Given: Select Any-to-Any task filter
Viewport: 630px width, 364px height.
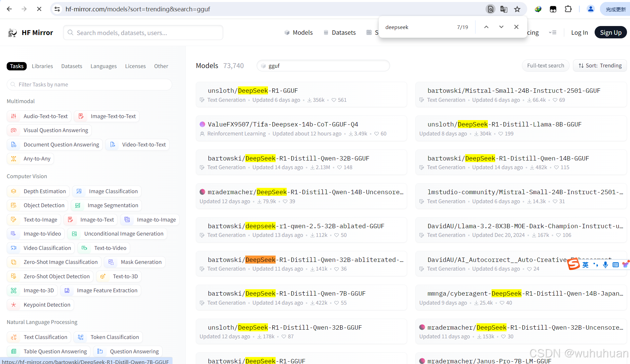Looking at the screenshot, I should point(30,158).
